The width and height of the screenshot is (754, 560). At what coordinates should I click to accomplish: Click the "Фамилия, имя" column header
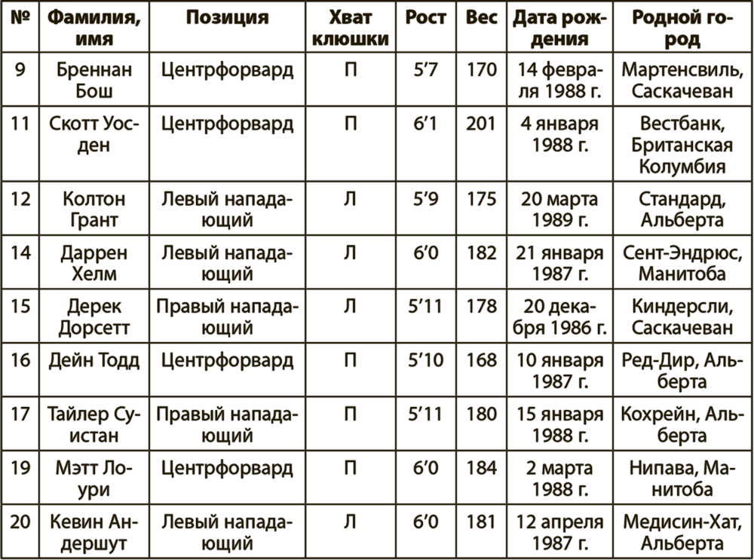click(94, 28)
